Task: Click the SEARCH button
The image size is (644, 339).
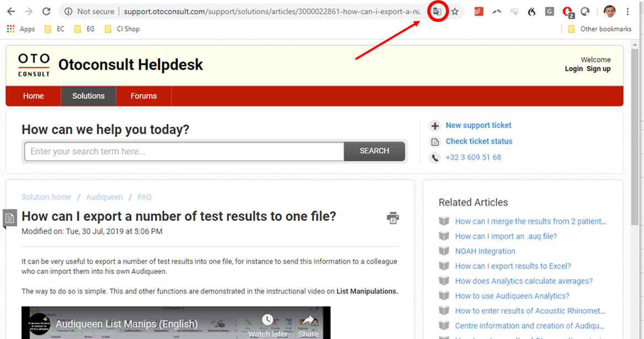Action: coord(374,151)
